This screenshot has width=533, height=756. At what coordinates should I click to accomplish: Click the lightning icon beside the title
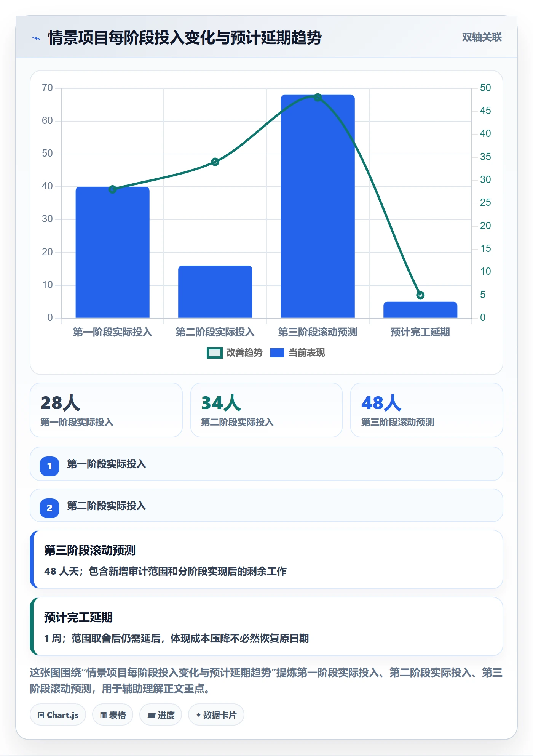(36, 38)
